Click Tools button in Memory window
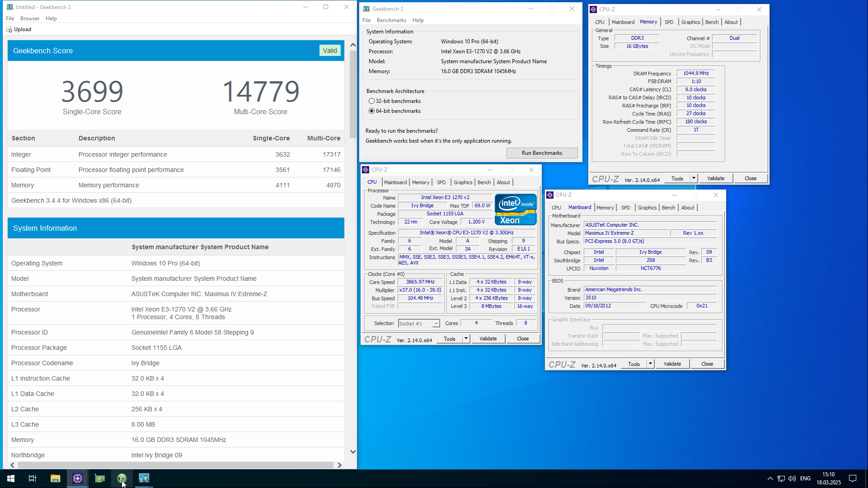 (x=677, y=178)
